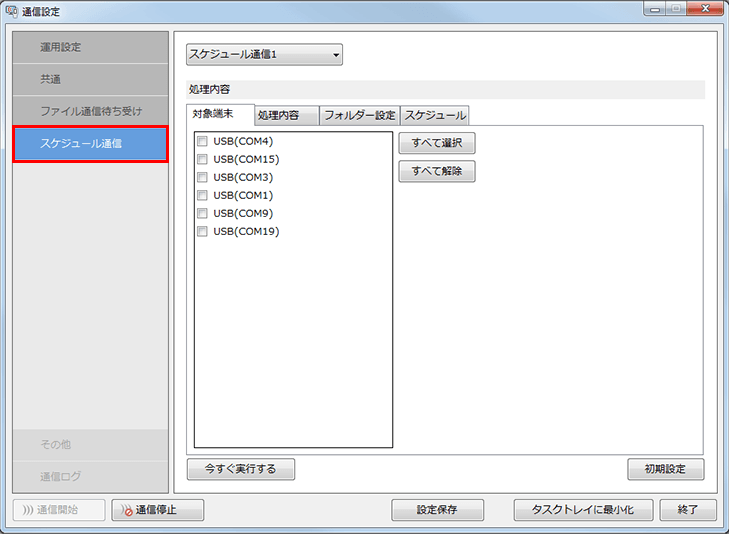Select スケジュール通信 in the sidebar
Viewport: 730px width, 534px height.
click(90, 144)
